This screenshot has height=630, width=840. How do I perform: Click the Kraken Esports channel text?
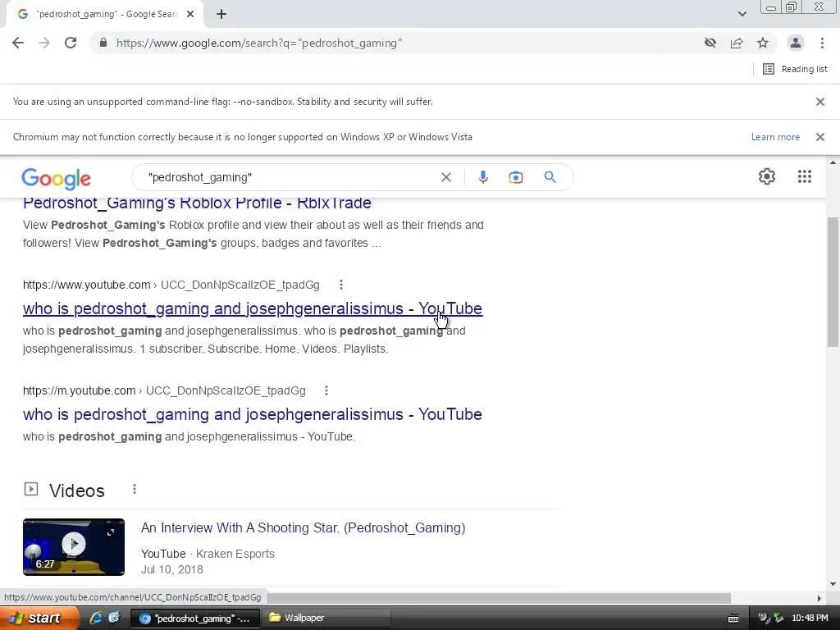click(x=235, y=554)
